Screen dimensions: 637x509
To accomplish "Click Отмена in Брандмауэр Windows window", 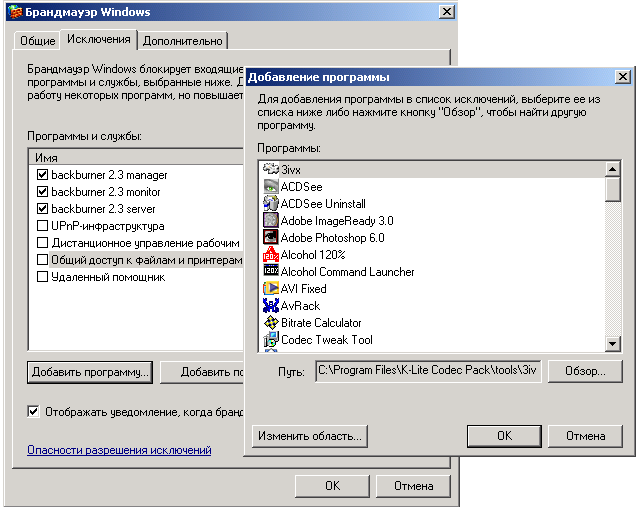I will click(414, 486).
